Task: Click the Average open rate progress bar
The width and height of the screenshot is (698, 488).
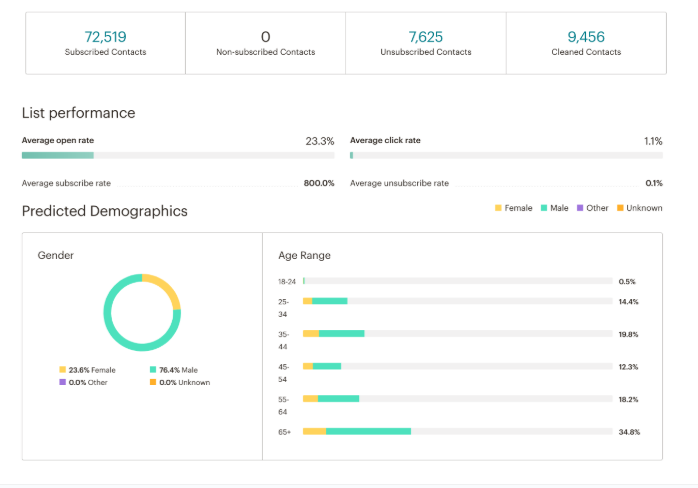Action: (x=178, y=155)
